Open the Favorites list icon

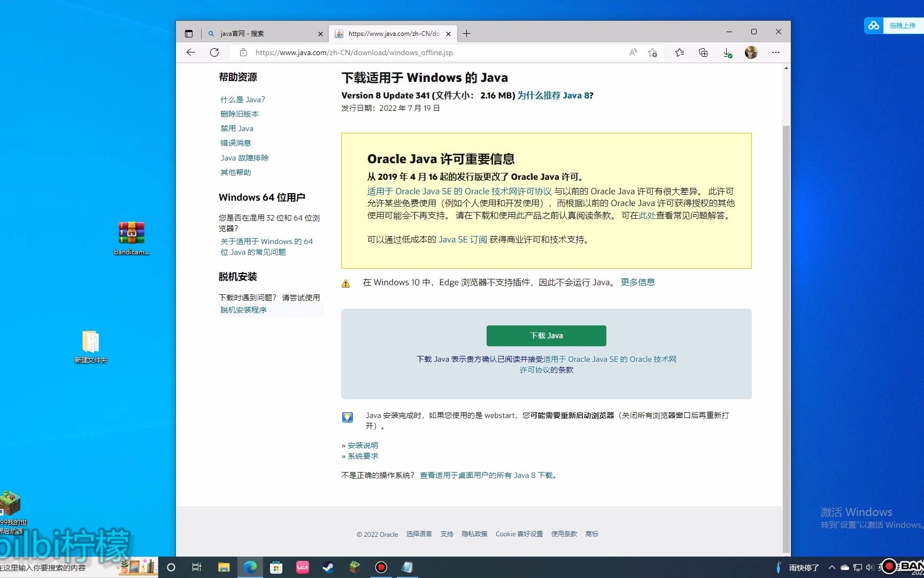click(680, 52)
